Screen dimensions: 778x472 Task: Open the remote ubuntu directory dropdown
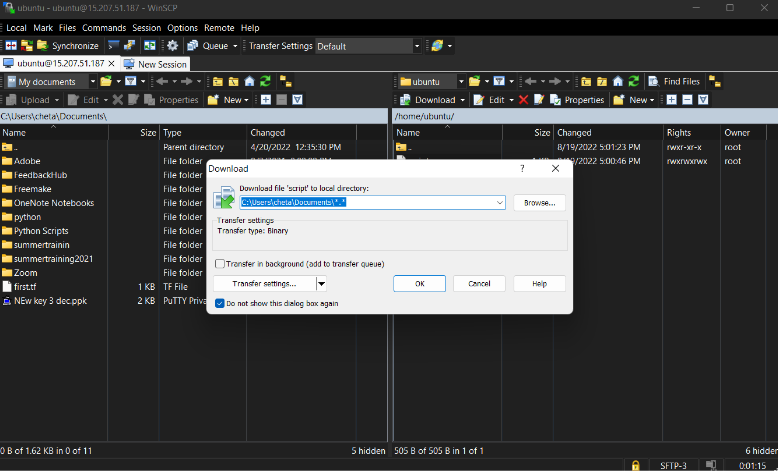click(x=461, y=81)
